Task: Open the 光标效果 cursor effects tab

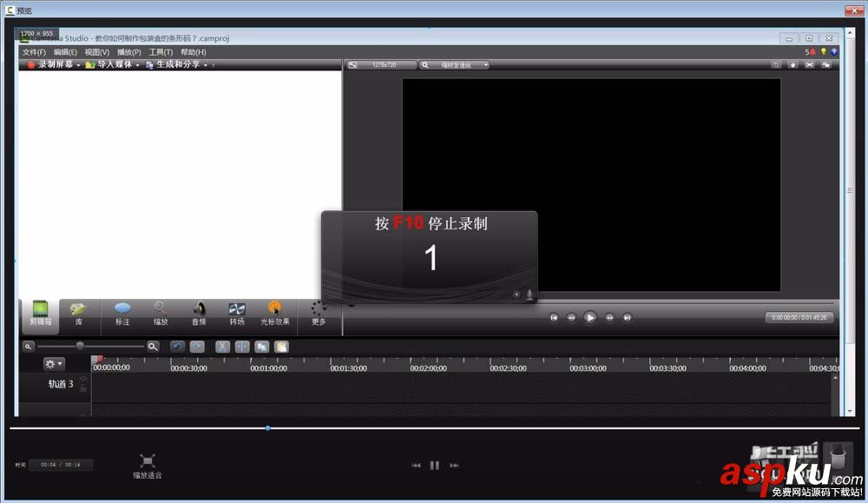Action: pyautogui.click(x=275, y=314)
